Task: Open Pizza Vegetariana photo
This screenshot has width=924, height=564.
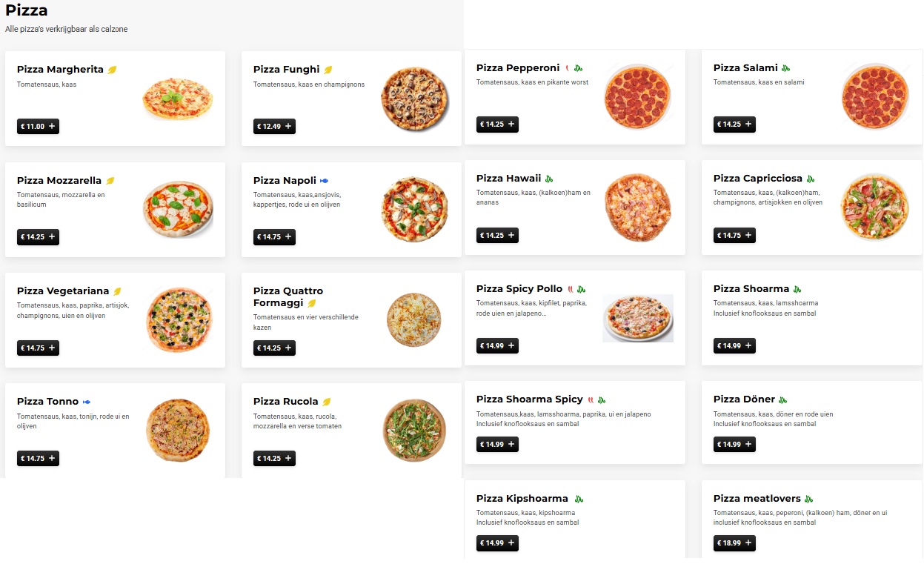Action: point(178,319)
